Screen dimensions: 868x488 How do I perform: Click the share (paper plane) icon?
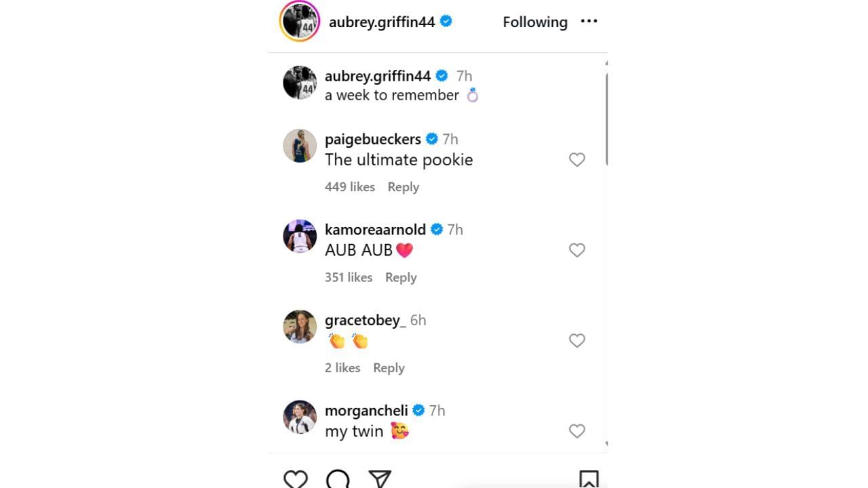click(380, 479)
